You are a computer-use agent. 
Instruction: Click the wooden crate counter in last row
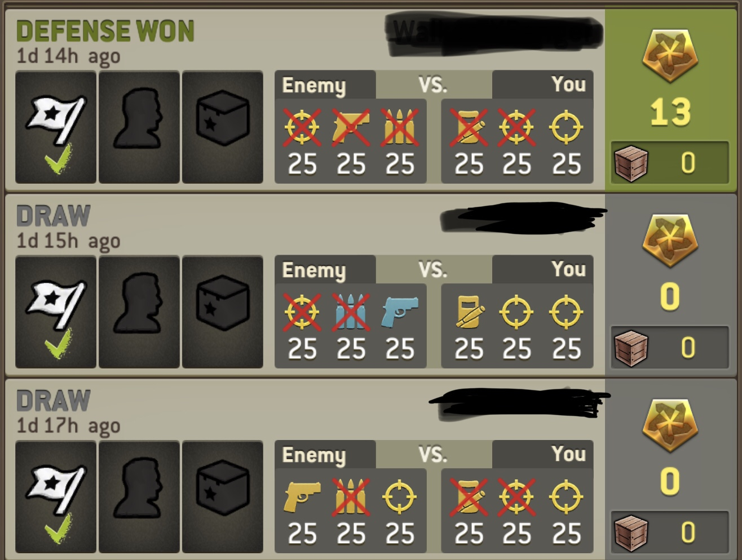(x=670, y=532)
